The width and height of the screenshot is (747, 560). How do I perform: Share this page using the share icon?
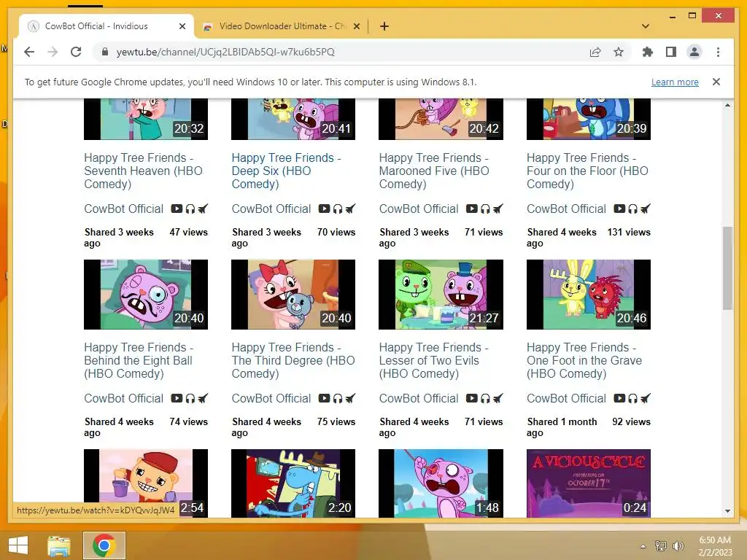[595, 52]
